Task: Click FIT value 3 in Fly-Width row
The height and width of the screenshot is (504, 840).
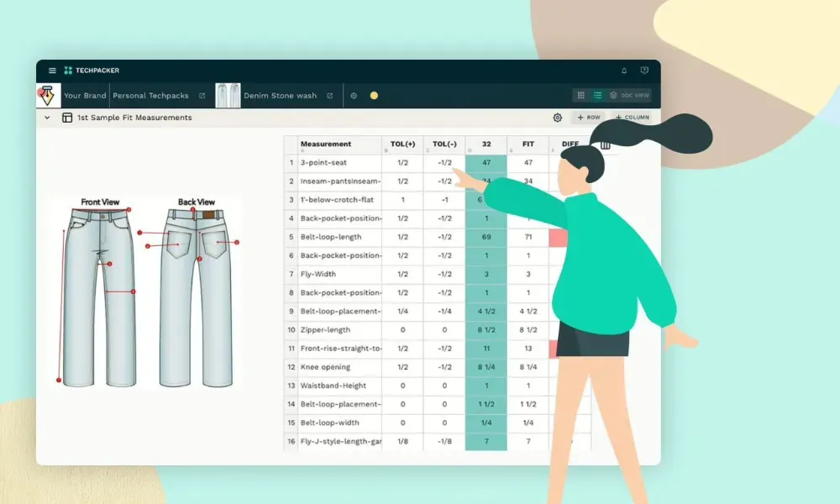Action: click(528, 274)
